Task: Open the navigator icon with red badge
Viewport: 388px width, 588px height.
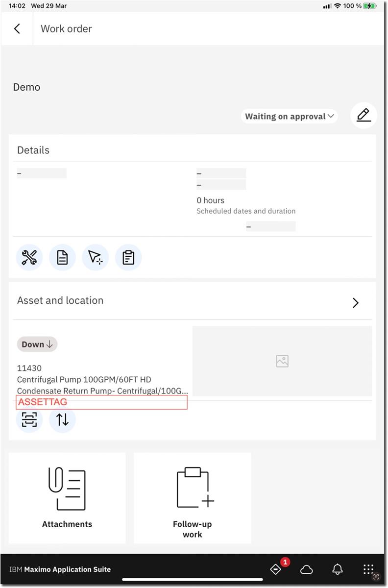Action: click(x=276, y=569)
